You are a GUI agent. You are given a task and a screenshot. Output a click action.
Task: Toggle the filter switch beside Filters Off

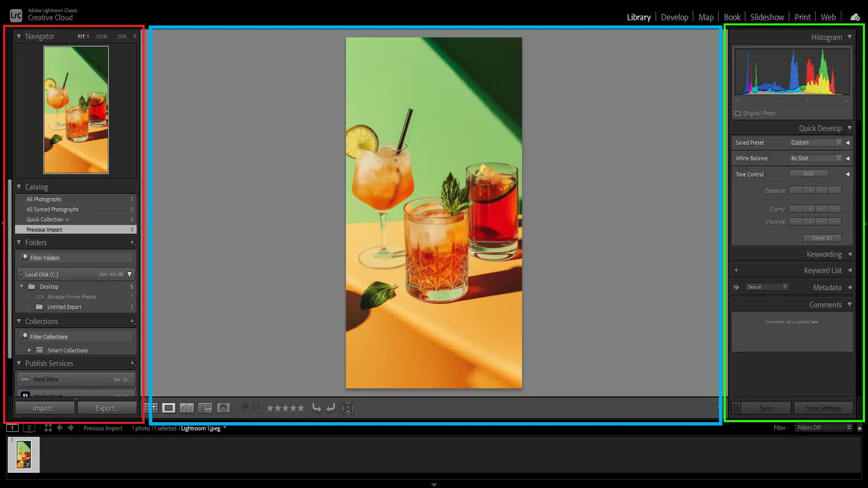pyautogui.click(x=859, y=427)
